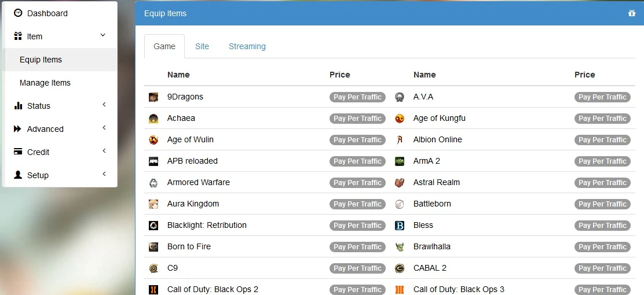644x295 pixels.
Task: Click the CABAL 2 game icon
Action: [400, 268]
